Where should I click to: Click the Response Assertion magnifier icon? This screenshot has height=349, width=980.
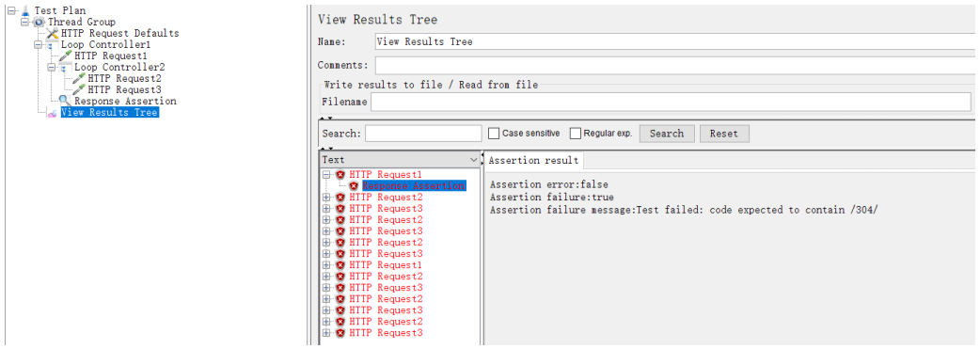point(66,101)
